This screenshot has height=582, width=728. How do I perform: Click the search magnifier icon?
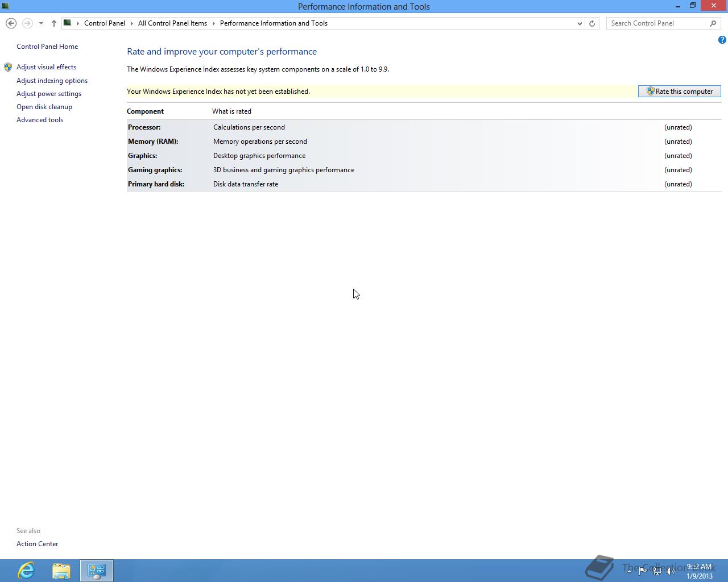(x=713, y=23)
